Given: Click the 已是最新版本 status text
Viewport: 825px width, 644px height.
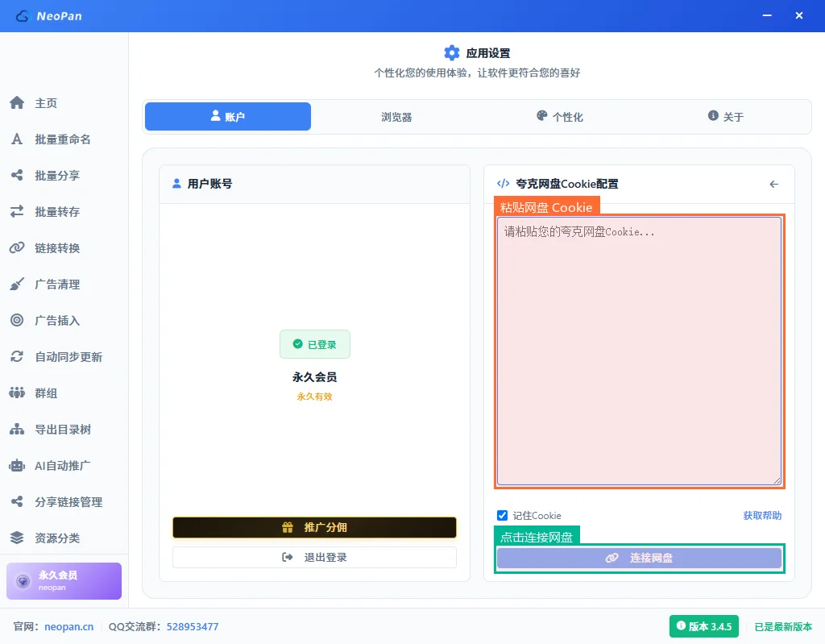Looking at the screenshot, I should [783, 626].
